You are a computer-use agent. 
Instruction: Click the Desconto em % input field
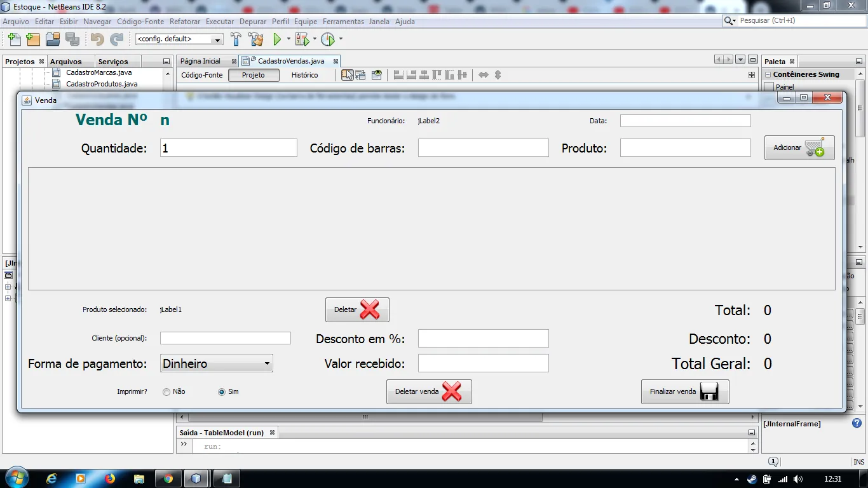click(483, 339)
